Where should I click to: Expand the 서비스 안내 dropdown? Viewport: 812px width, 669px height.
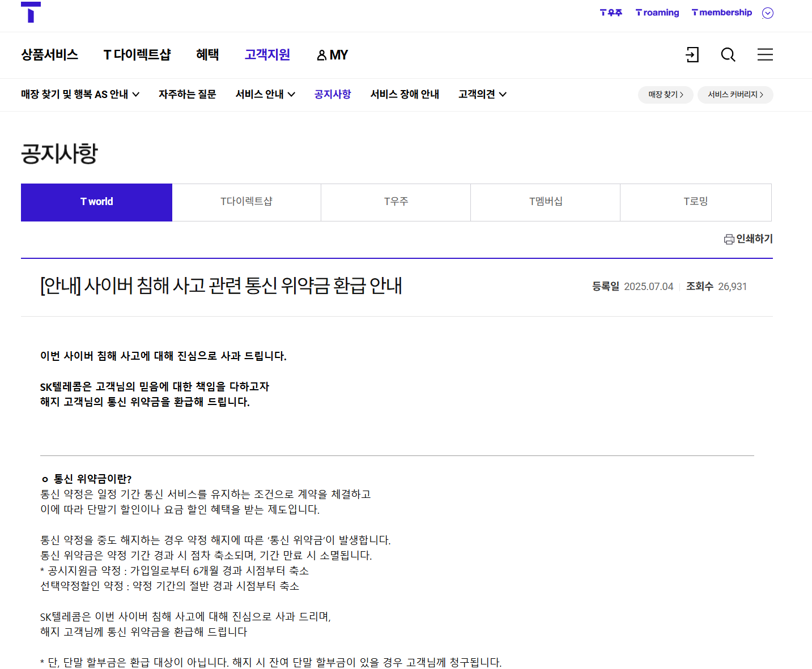pos(265,94)
